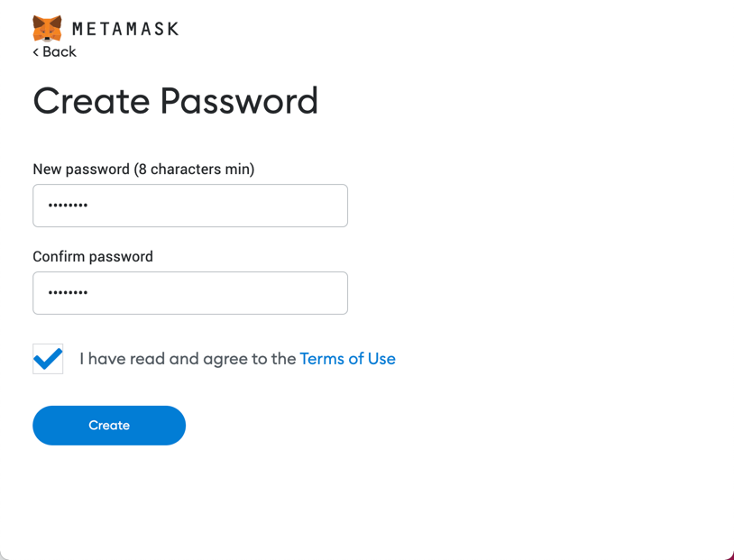Submit the password with Create
Image resolution: width=734 pixels, height=560 pixels.
pos(108,425)
